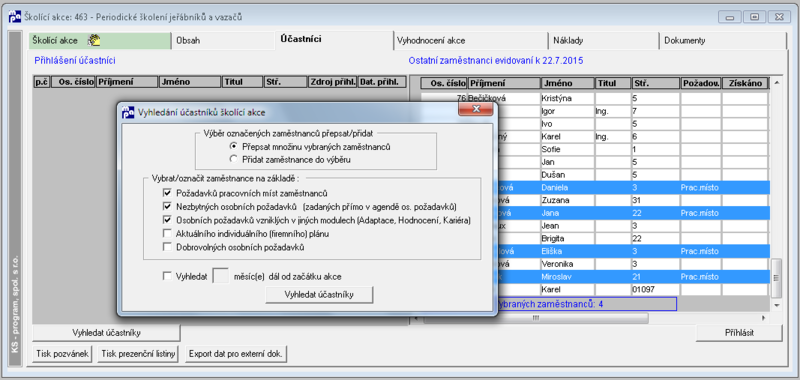Select employee row Veronika
Viewport: 800px width, 380px height.
click(594, 264)
